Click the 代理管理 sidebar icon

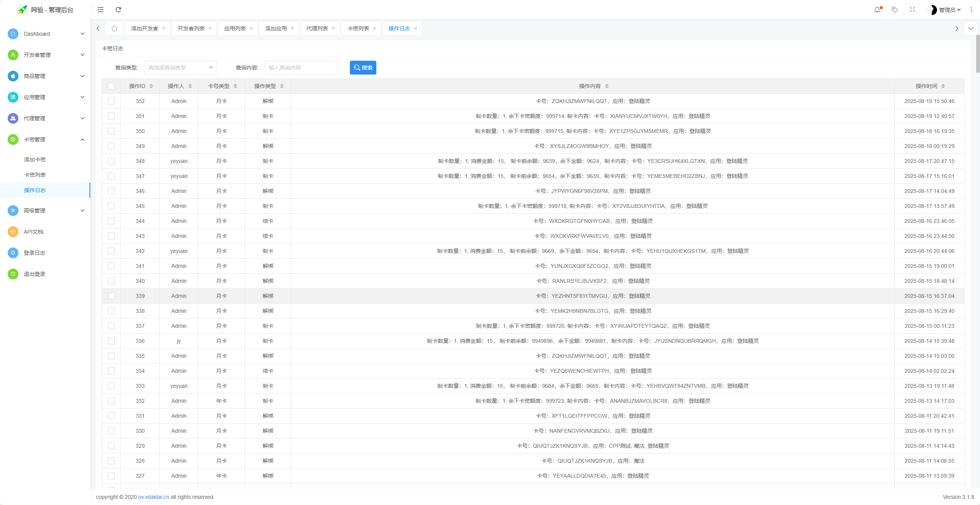(x=13, y=118)
